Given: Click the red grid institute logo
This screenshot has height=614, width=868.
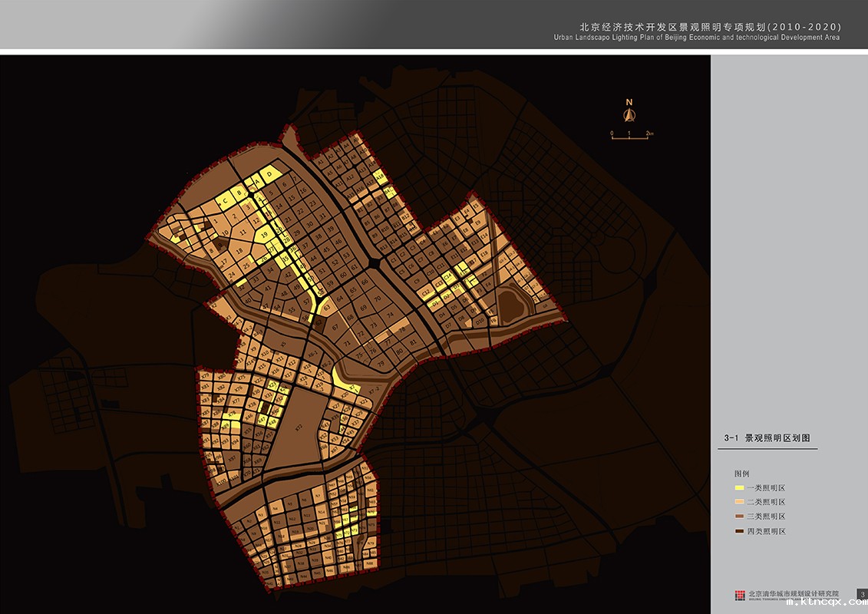Looking at the screenshot, I should coord(740,595).
